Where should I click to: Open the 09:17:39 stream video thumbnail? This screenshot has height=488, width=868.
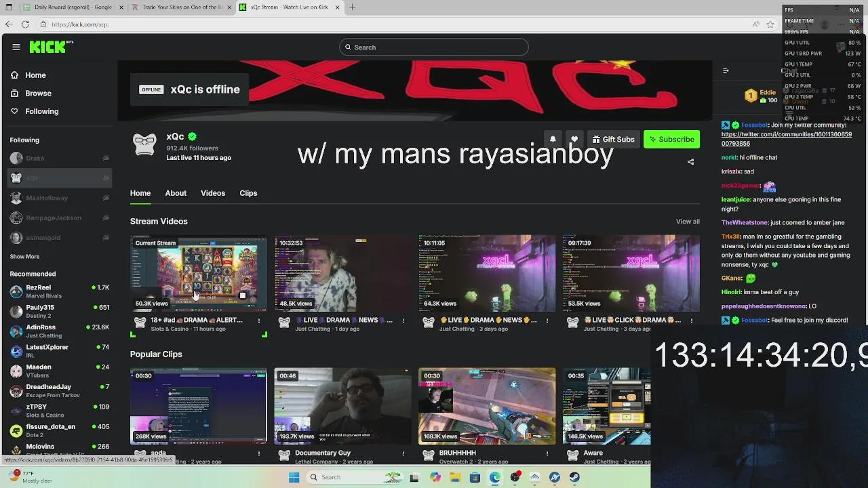click(x=631, y=273)
